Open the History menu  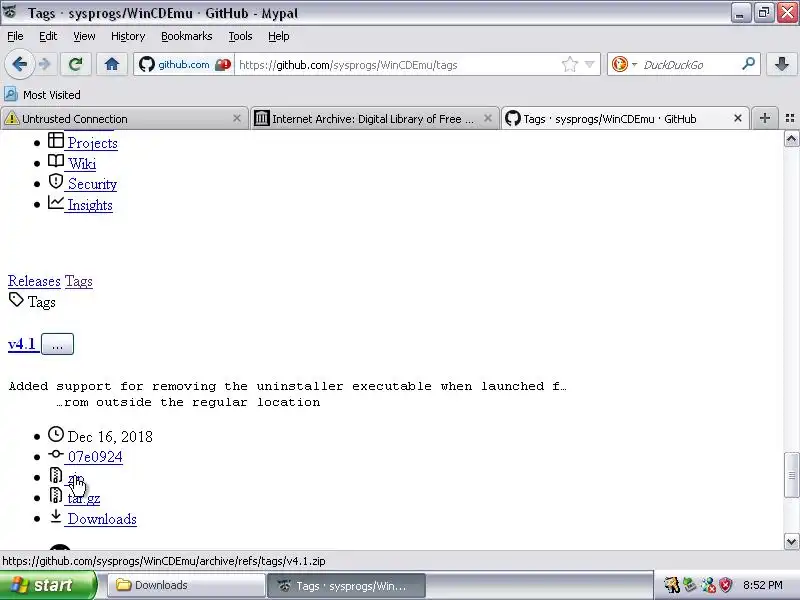click(128, 36)
